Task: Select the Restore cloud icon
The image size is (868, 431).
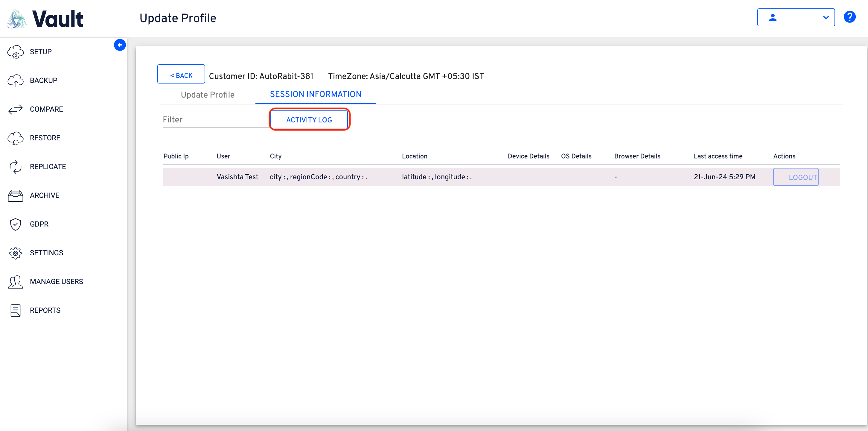Action: [x=16, y=138]
